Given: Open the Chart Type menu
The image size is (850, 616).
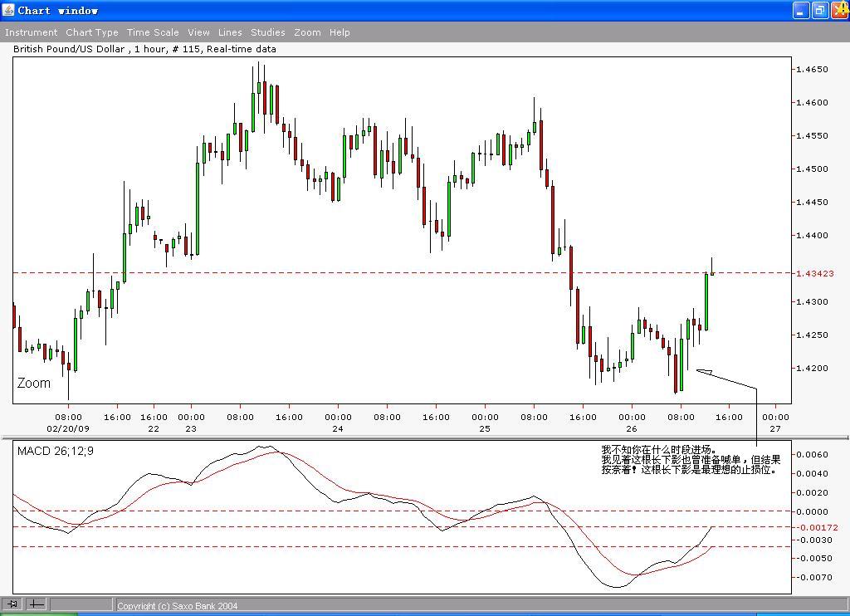Looking at the screenshot, I should point(92,32).
